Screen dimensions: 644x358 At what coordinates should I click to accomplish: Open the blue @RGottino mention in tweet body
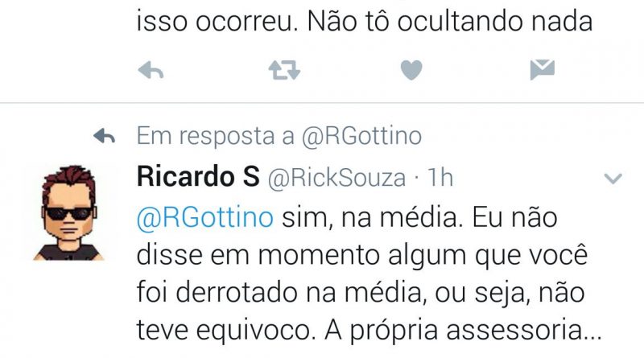205,217
